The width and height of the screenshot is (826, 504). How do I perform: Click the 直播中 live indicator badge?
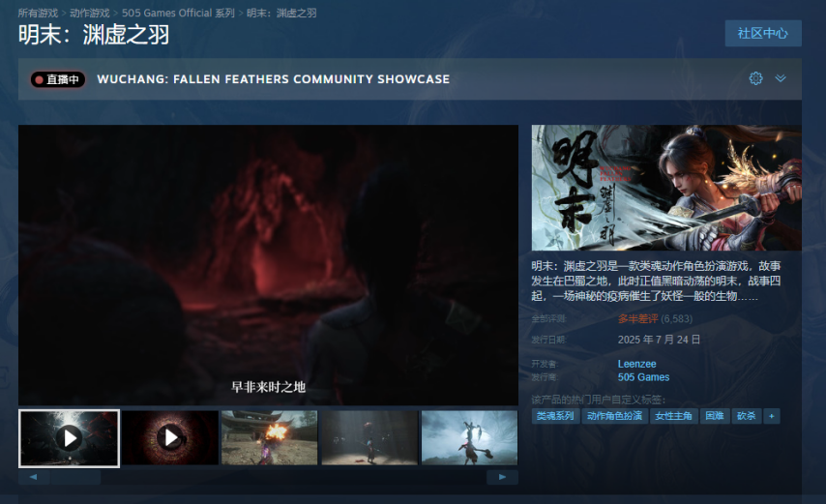[58, 79]
